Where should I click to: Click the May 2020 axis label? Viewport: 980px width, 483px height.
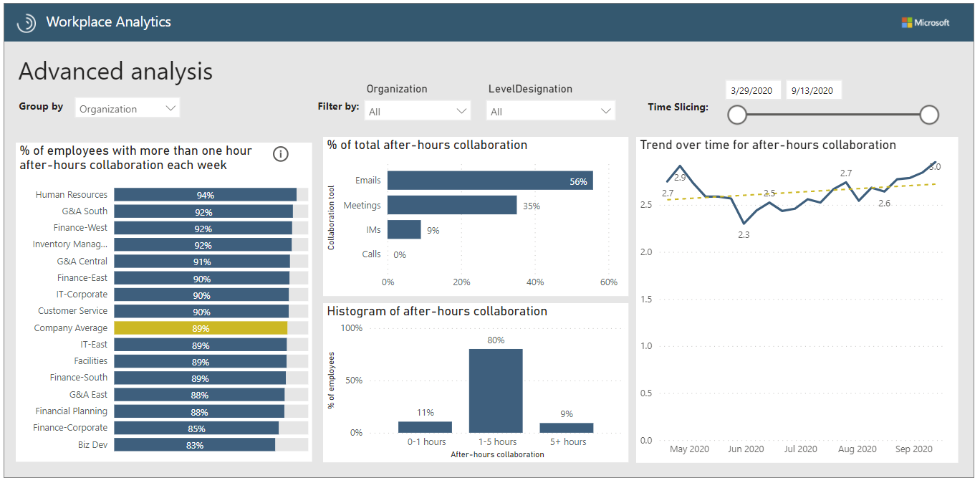pyautogui.click(x=689, y=449)
